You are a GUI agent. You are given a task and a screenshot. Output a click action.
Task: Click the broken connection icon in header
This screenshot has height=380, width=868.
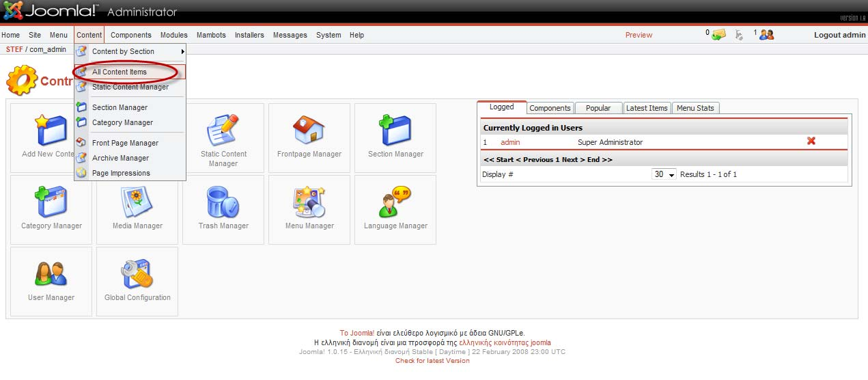click(740, 35)
